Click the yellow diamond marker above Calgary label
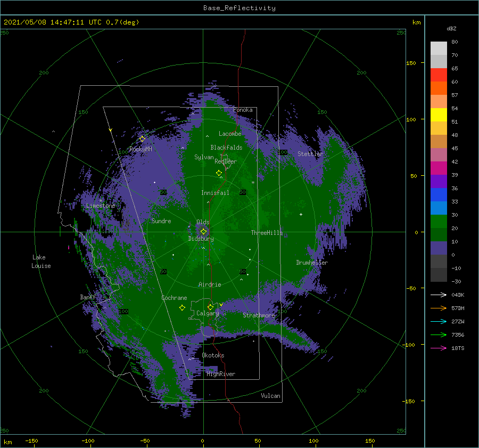Viewport: 479px width, 448px height. [x=210, y=307]
